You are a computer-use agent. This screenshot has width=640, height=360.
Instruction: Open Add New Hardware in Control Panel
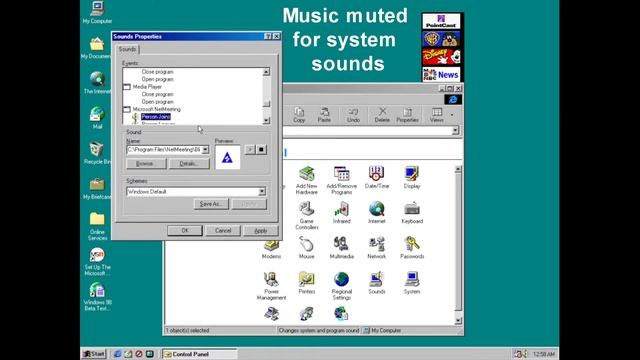click(x=307, y=180)
